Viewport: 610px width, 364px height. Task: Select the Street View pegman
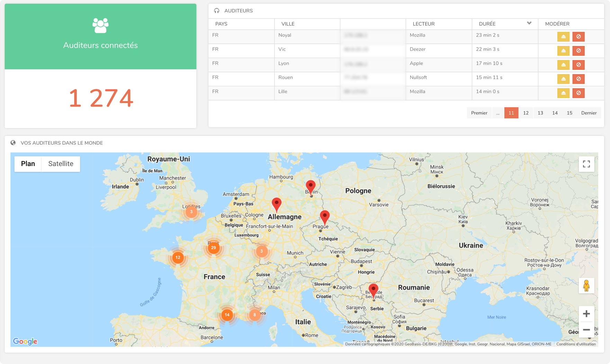586,286
